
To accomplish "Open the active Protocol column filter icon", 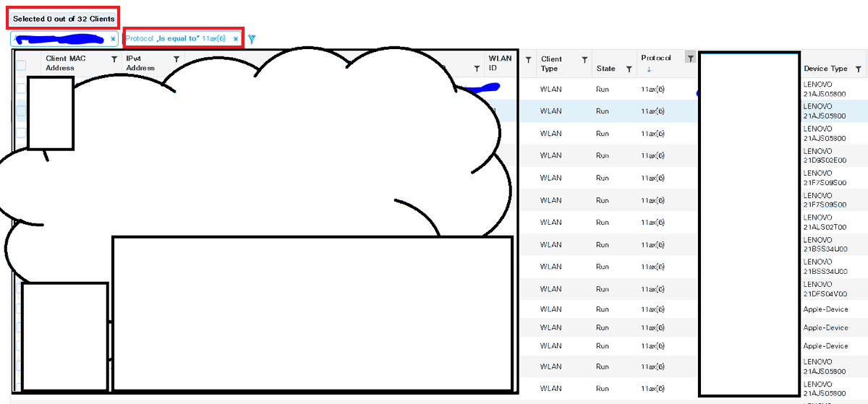I will [x=690, y=58].
